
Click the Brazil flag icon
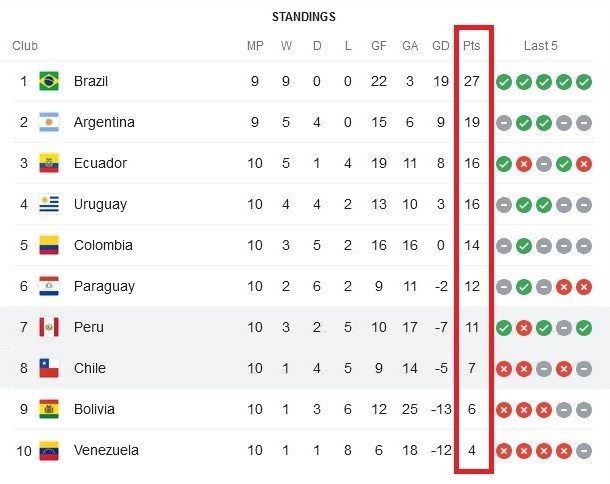pyautogui.click(x=48, y=81)
